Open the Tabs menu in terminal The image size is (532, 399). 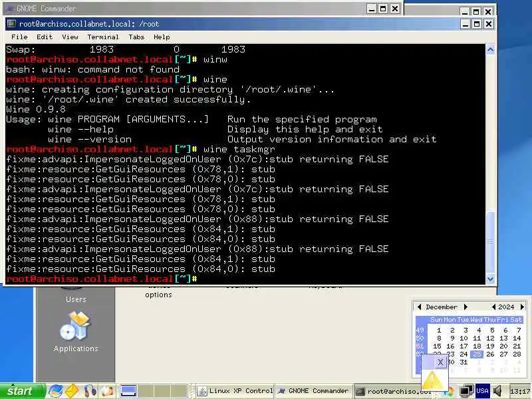(x=136, y=37)
